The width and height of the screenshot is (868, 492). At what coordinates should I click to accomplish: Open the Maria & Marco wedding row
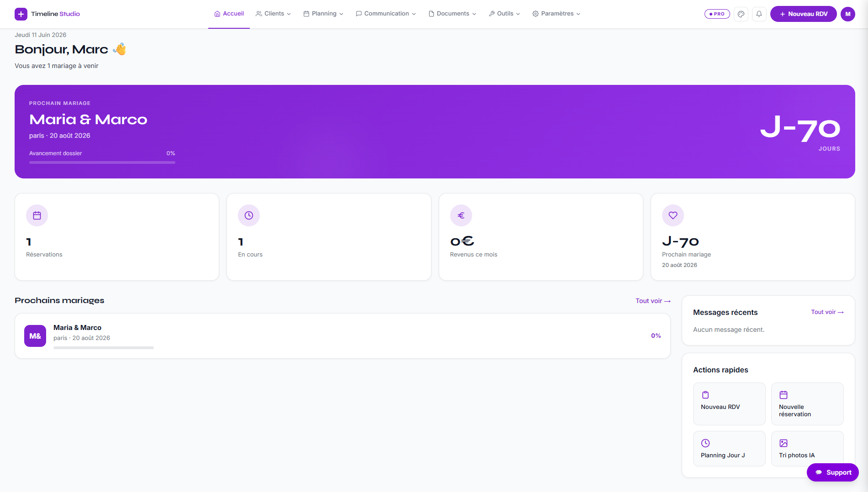(342, 336)
